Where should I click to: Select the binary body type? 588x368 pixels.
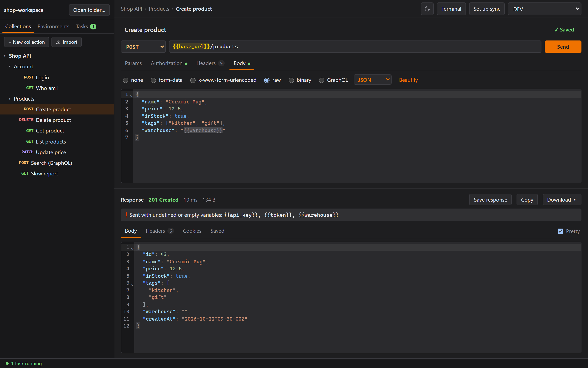pos(291,80)
